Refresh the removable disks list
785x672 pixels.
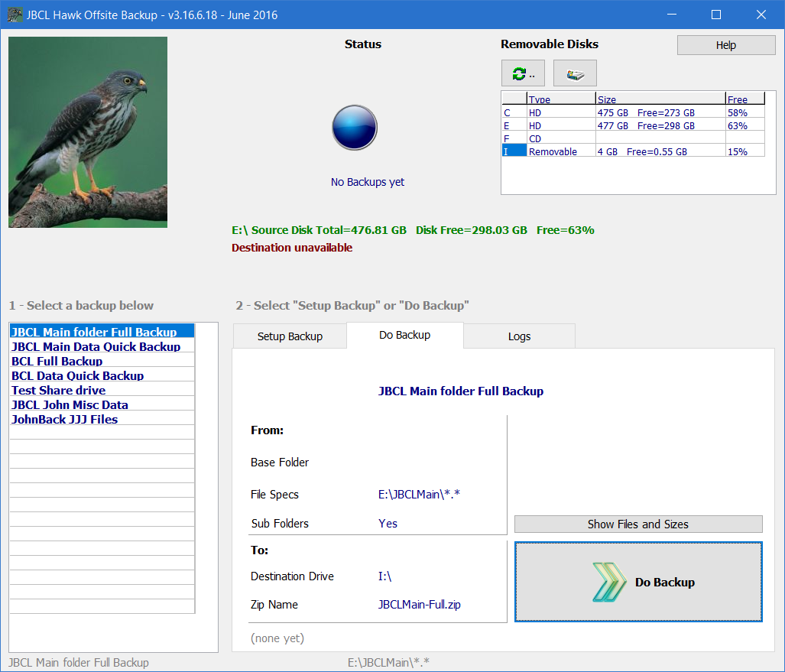[x=523, y=73]
